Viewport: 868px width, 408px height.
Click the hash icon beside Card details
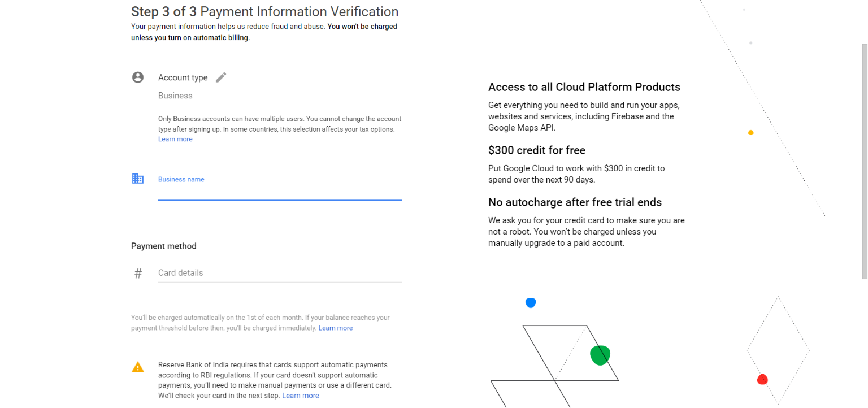138,274
